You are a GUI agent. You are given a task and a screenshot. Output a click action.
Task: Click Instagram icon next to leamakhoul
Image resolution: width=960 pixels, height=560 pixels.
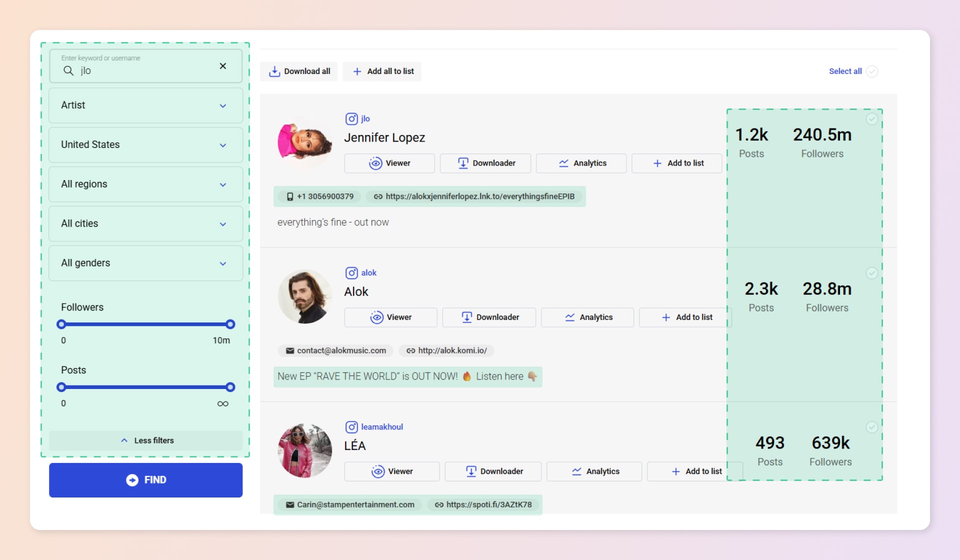click(x=351, y=427)
